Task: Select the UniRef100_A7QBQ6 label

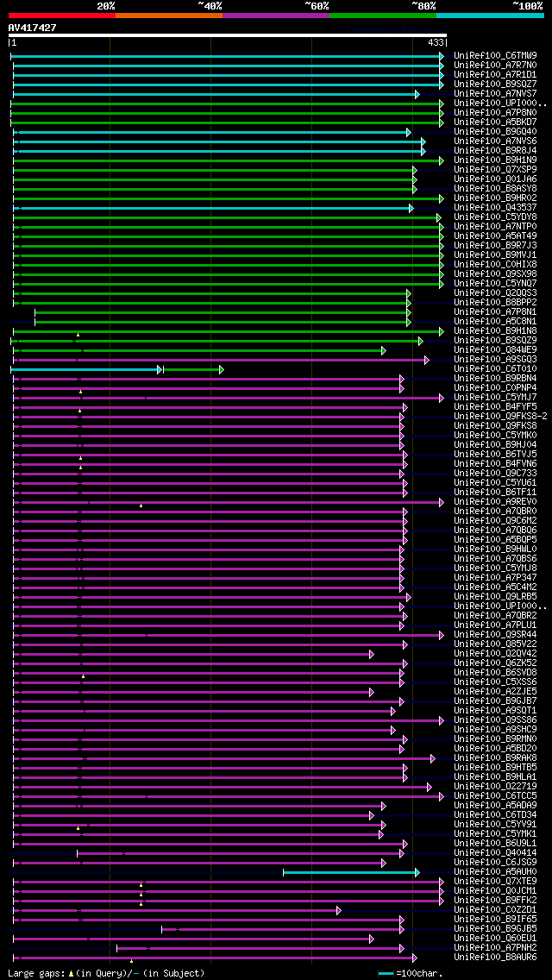Action: point(495,531)
